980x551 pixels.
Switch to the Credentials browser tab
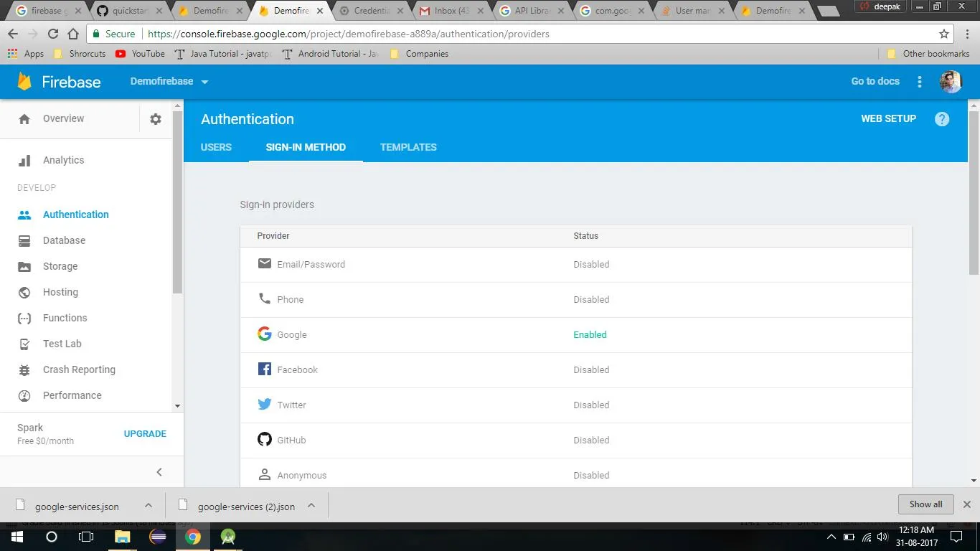point(371,11)
